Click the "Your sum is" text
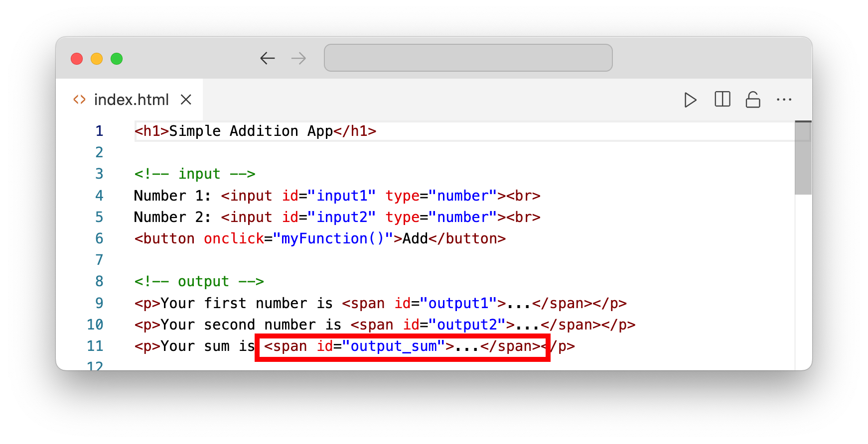868x444 pixels. 208,346
